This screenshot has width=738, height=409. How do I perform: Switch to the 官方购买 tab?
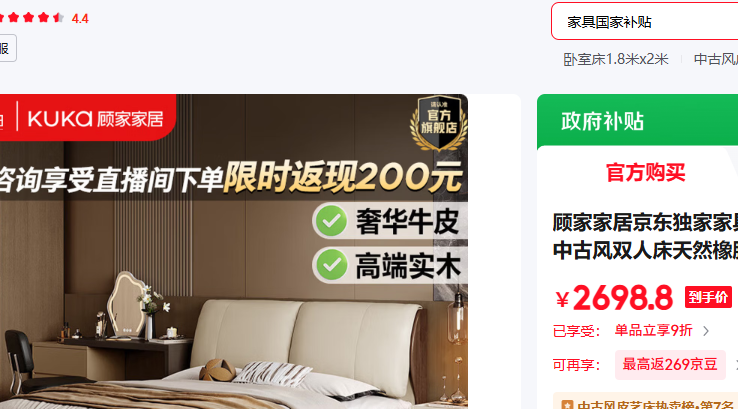(x=645, y=173)
